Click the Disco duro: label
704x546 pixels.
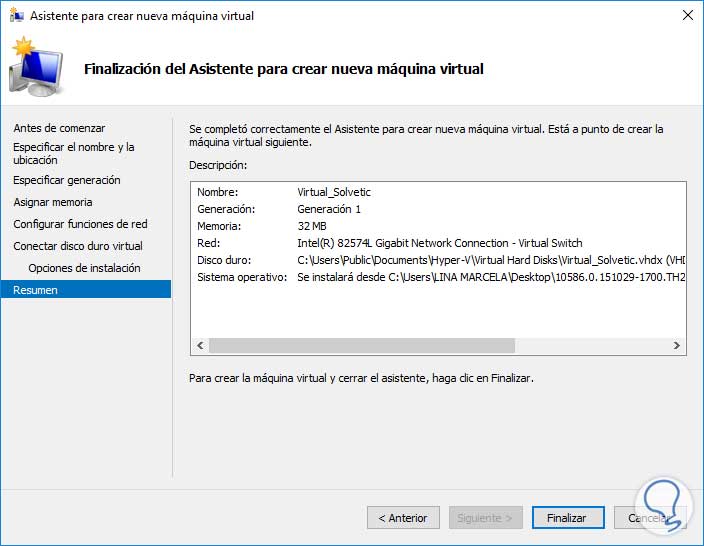click(224, 260)
